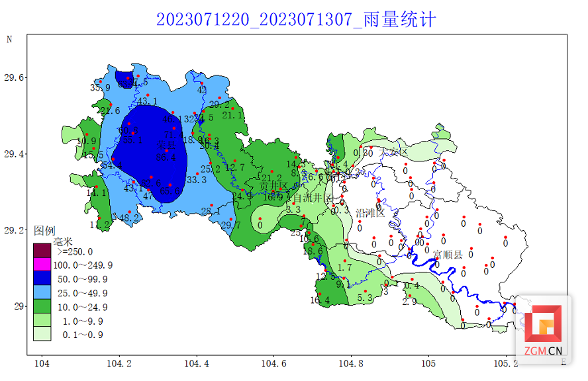Click the 35.9 station value label

(100, 87)
